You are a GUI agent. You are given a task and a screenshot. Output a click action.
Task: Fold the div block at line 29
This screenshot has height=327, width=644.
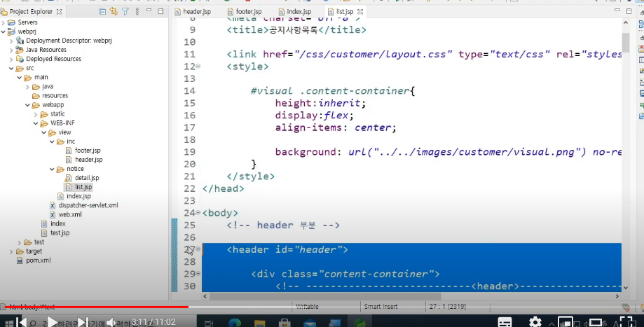198,273
